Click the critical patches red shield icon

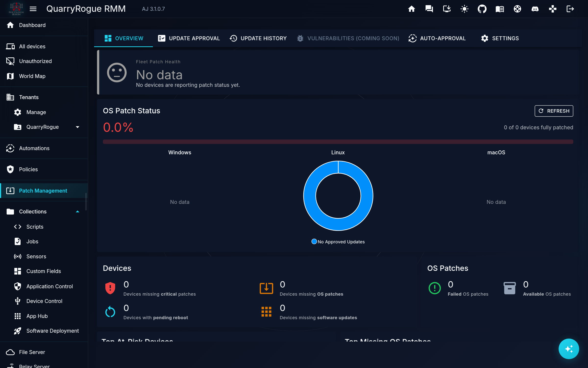coord(110,288)
